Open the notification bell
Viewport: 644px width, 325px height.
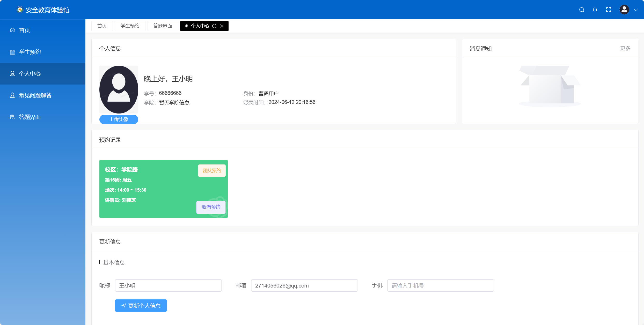coord(595,10)
